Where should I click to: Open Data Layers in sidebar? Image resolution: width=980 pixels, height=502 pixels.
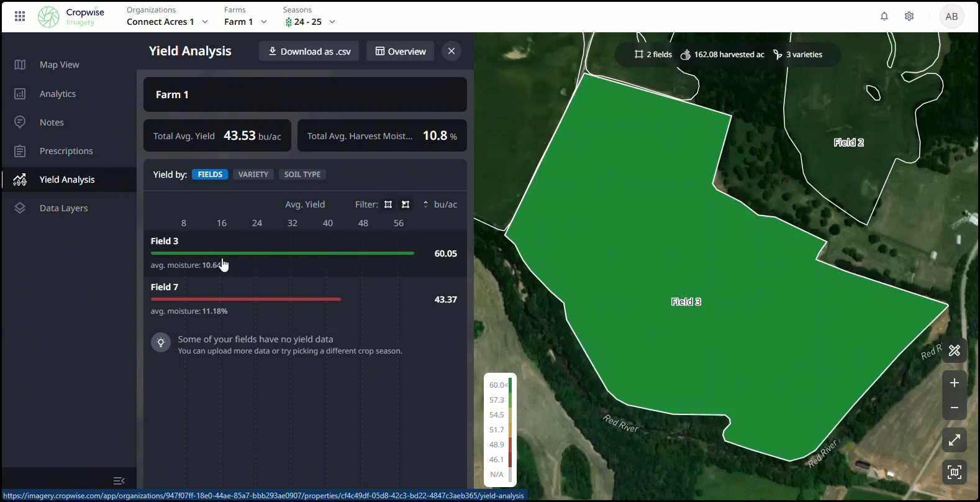[x=63, y=208]
